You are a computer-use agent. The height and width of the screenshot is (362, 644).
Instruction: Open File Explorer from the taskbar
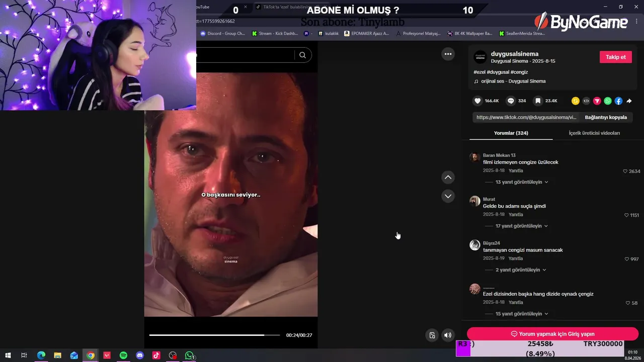(x=57, y=355)
